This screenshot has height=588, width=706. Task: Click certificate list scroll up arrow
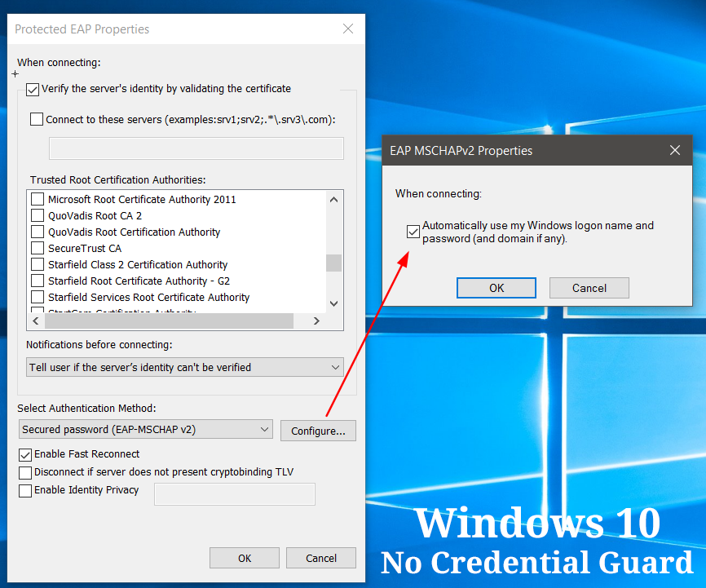333,199
